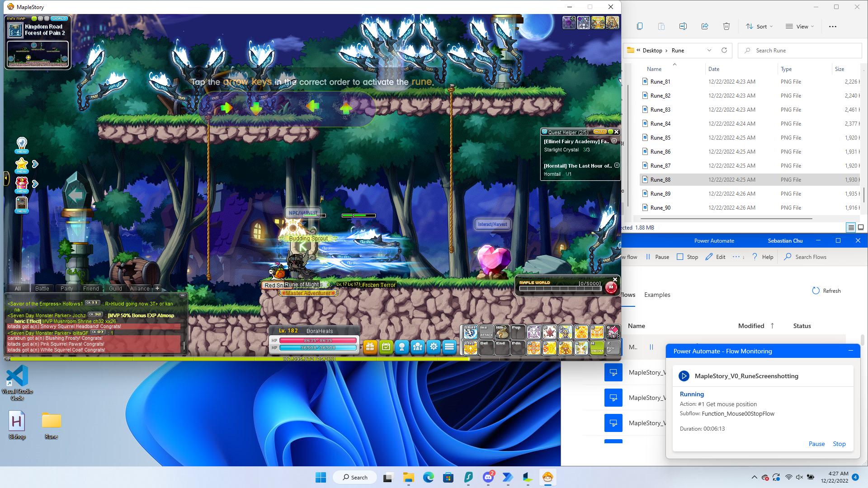Open the community people icon
868x488 pixels.
(417, 347)
